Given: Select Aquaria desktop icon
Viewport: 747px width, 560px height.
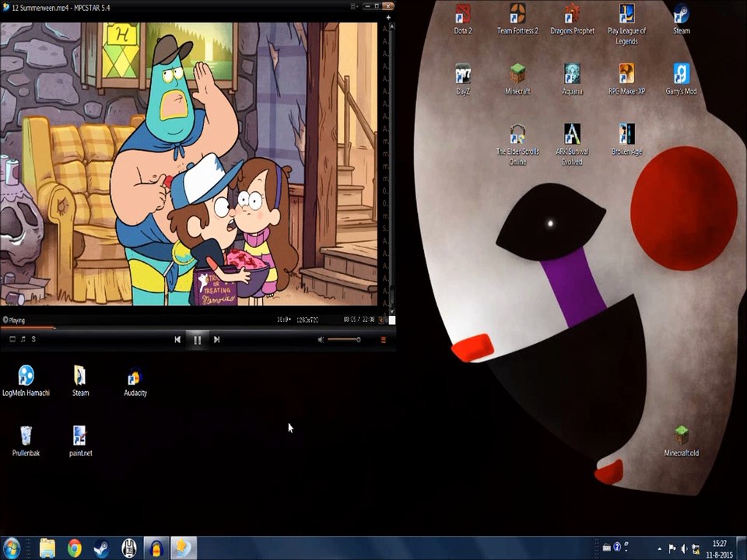Looking at the screenshot, I should coord(572,79).
